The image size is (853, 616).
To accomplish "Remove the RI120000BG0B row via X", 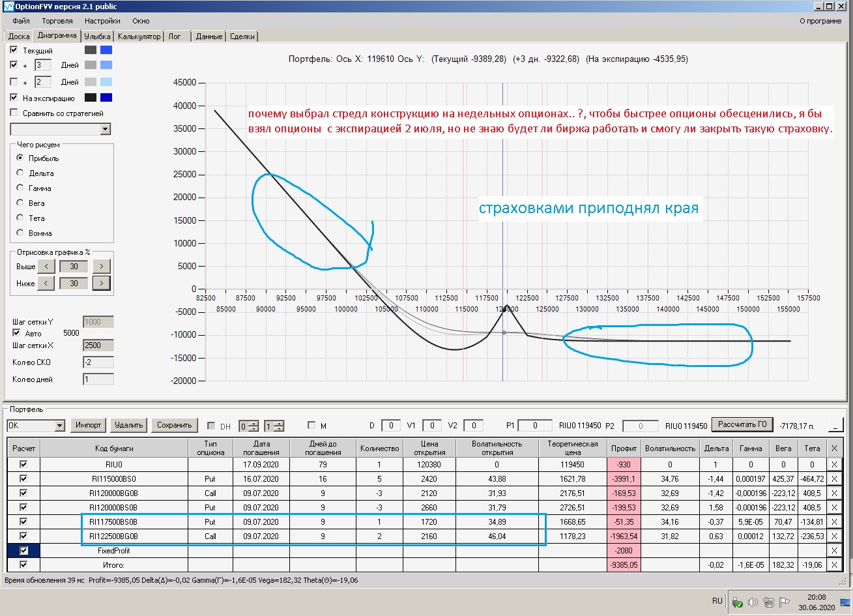I will pyautogui.click(x=833, y=493).
